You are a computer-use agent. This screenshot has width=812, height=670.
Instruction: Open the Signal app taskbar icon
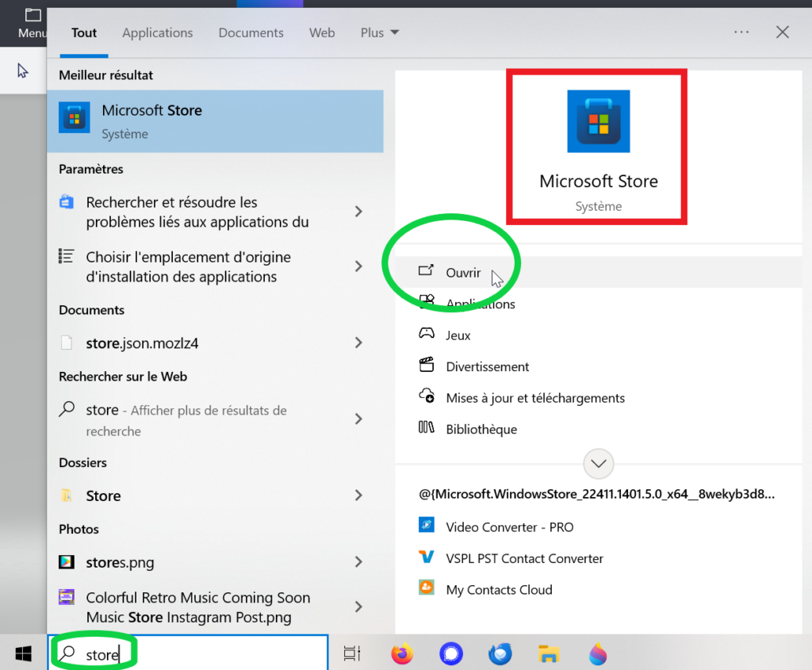click(x=451, y=653)
